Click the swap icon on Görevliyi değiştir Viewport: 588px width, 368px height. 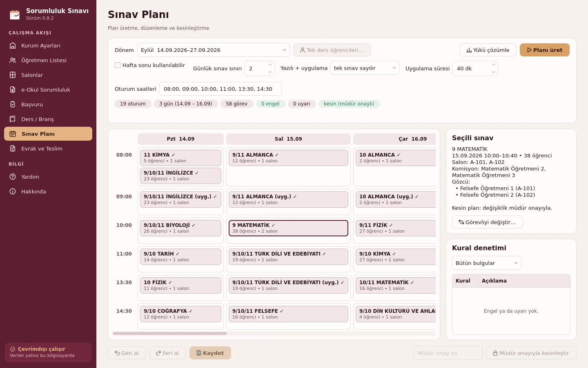[461, 222]
